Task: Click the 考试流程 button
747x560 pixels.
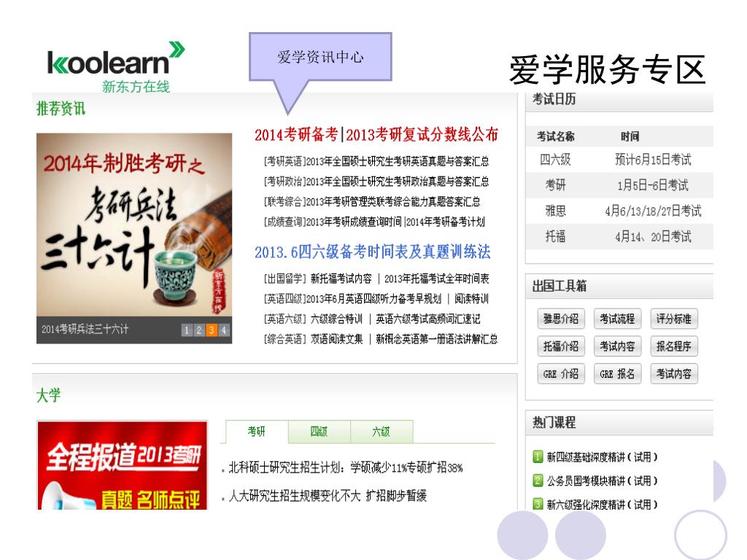Action: pos(617,319)
